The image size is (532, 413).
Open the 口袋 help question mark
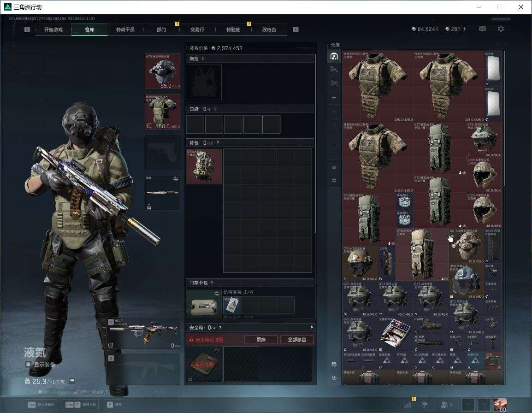tap(215, 109)
